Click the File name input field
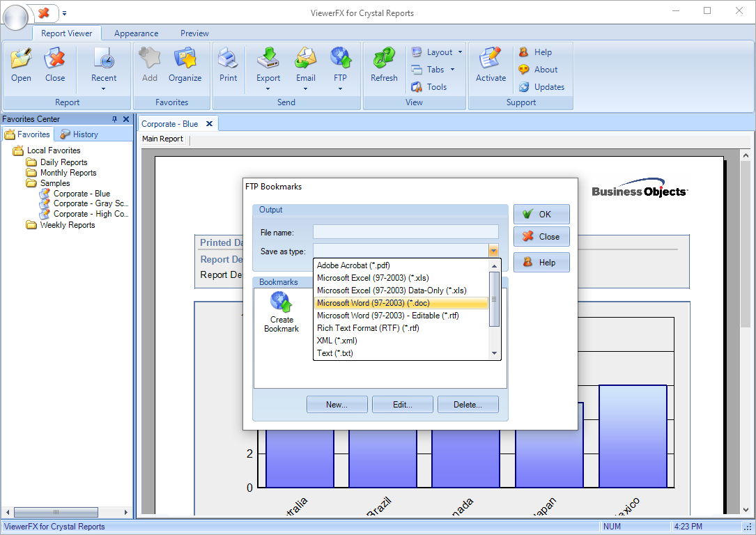This screenshot has height=535, width=756. click(x=406, y=232)
